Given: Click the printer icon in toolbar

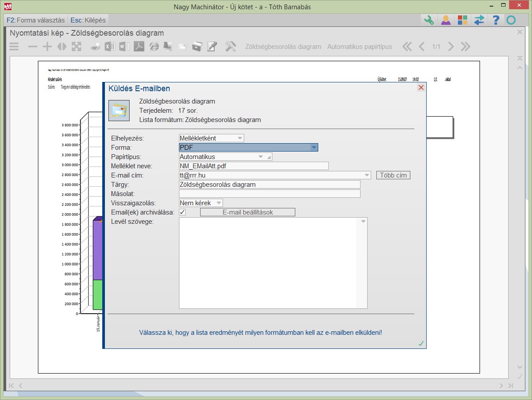Looking at the screenshot, I should click(x=96, y=47).
